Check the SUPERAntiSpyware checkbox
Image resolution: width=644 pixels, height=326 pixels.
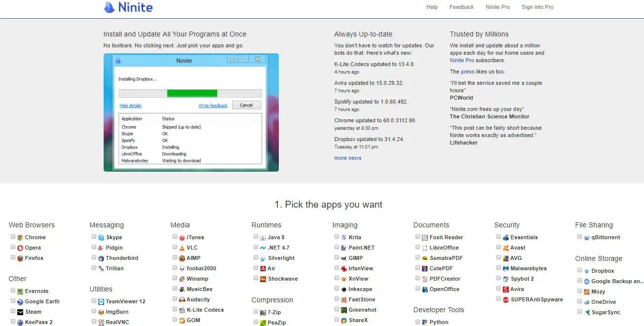pyautogui.click(x=499, y=299)
